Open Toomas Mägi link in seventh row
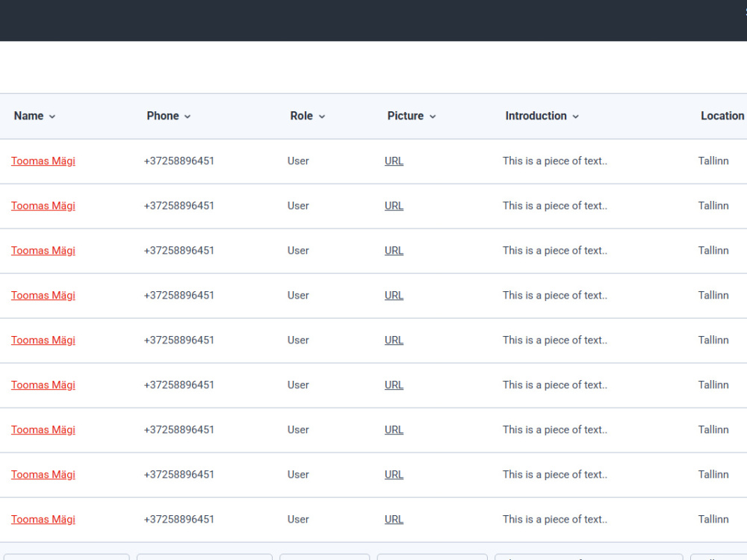This screenshot has height=560, width=747. [43, 429]
